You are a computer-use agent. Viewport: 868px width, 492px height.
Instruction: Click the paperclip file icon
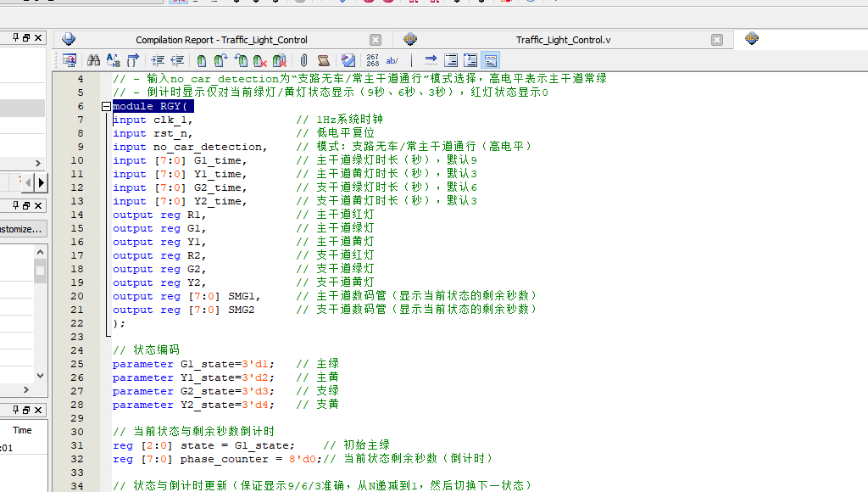[x=304, y=60]
